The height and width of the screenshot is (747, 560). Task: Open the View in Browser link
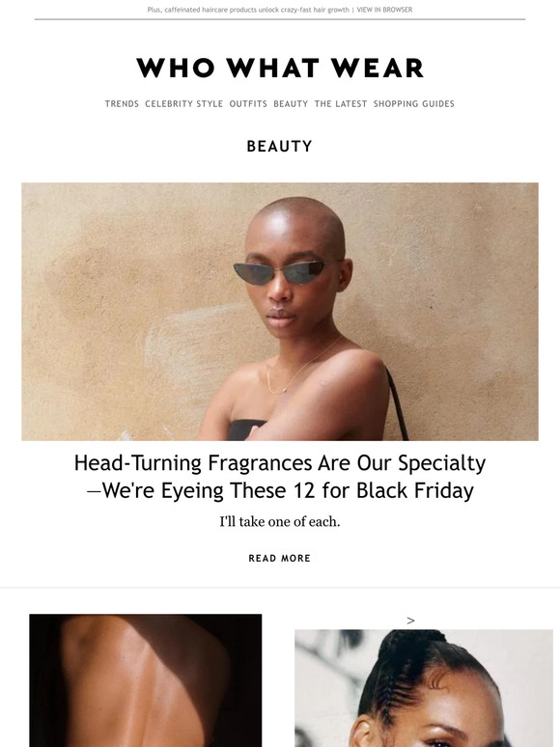click(384, 10)
